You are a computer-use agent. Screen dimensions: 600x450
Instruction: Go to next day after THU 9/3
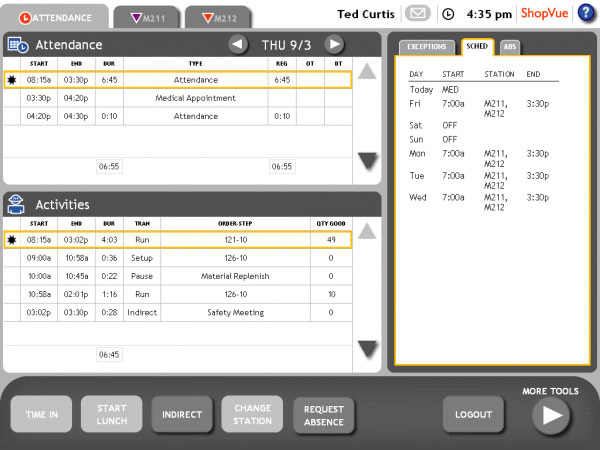click(x=335, y=44)
